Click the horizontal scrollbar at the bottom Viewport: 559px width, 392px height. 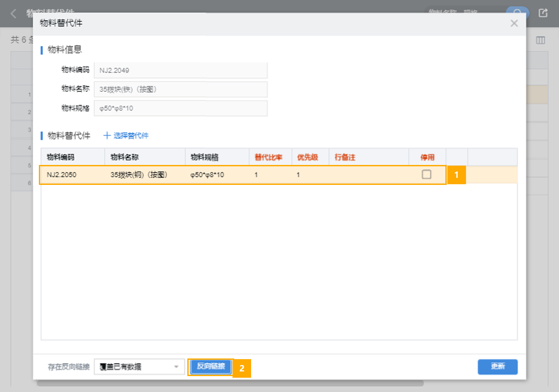coord(230,383)
